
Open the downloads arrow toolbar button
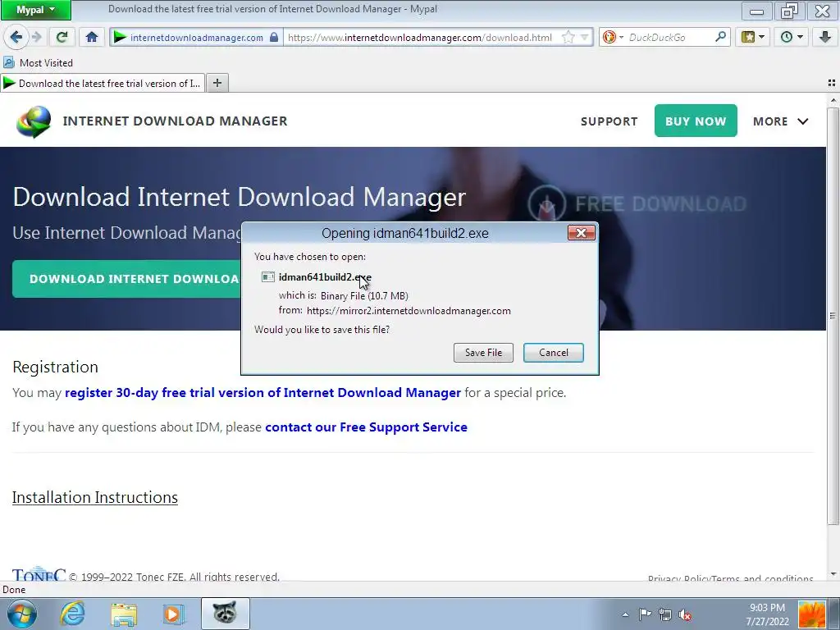tap(824, 37)
